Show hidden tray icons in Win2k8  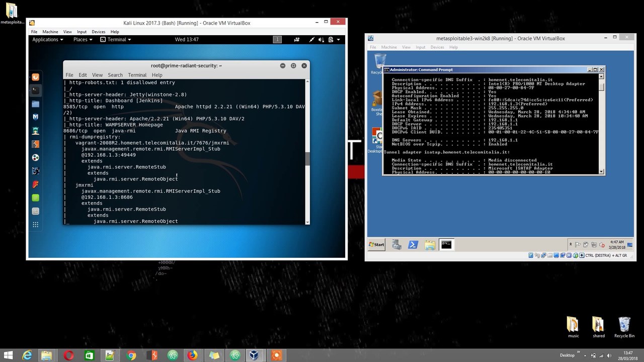click(x=571, y=245)
